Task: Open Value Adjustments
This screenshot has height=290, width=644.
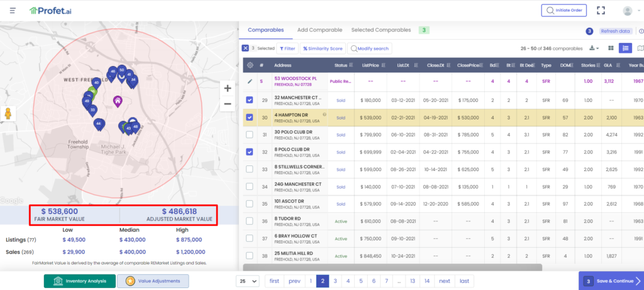Action: click(153, 281)
